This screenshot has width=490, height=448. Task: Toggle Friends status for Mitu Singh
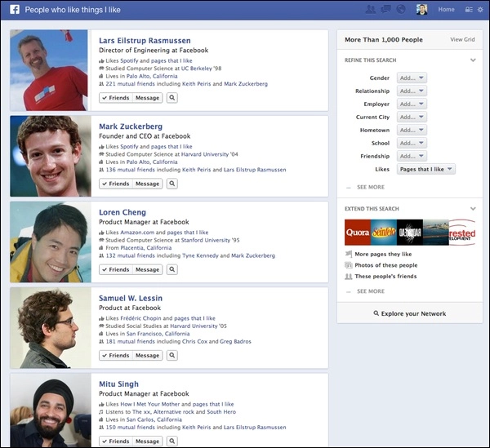coord(116,441)
